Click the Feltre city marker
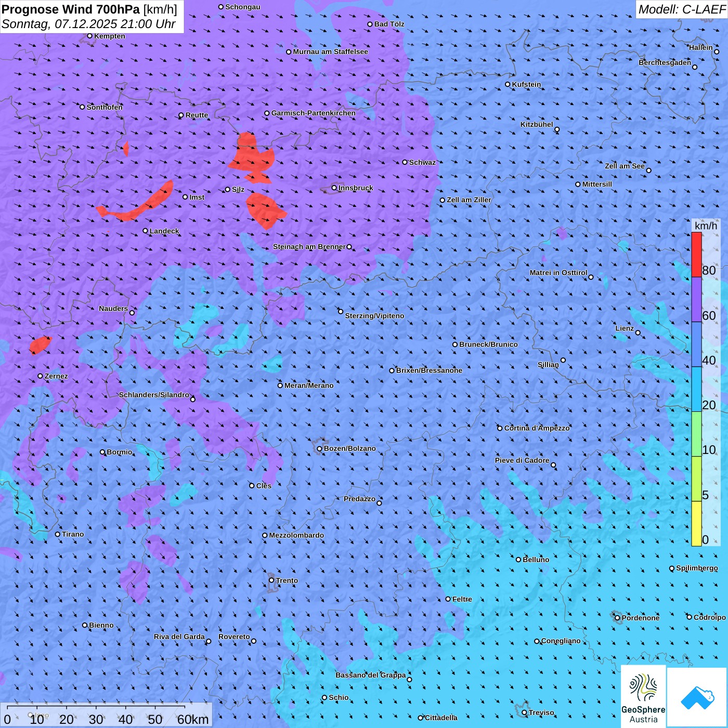 [x=448, y=599]
